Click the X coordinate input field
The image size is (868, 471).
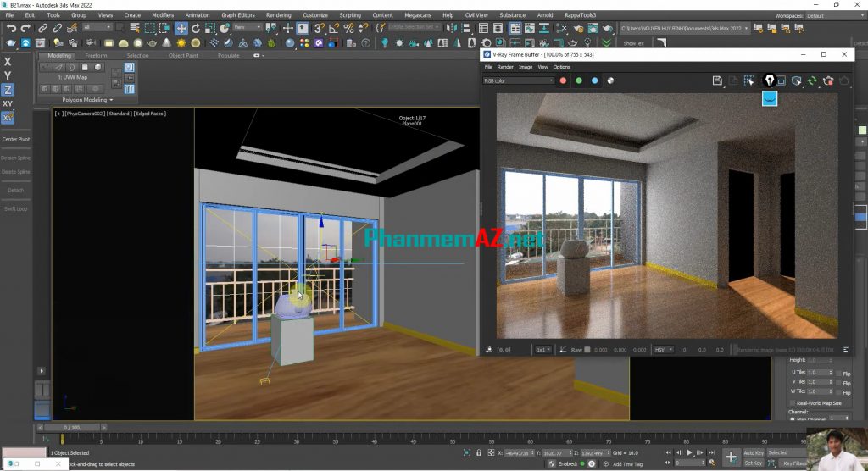coord(518,453)
